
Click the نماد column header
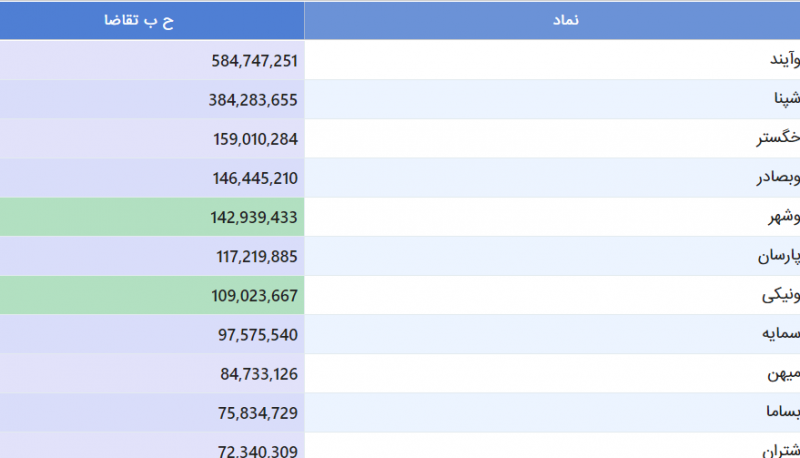coord(553,20)
